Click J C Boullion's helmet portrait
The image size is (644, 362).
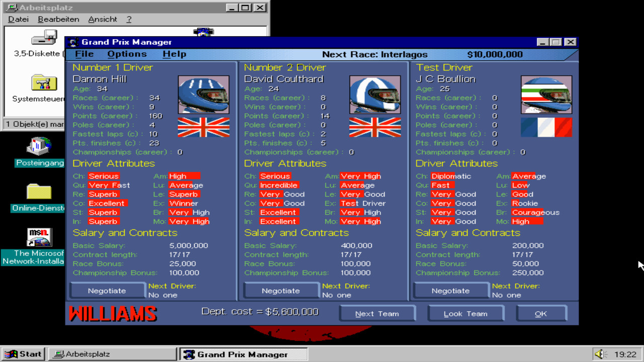[546, 95]
